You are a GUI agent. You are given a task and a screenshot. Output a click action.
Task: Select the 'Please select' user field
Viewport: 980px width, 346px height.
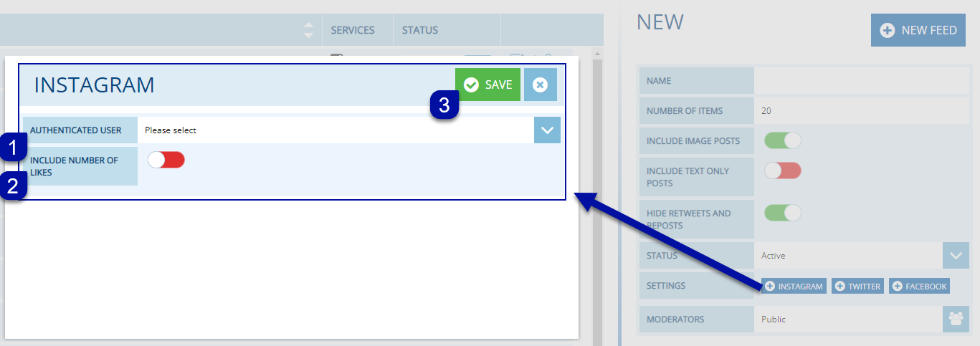click(x=336, y=130)
